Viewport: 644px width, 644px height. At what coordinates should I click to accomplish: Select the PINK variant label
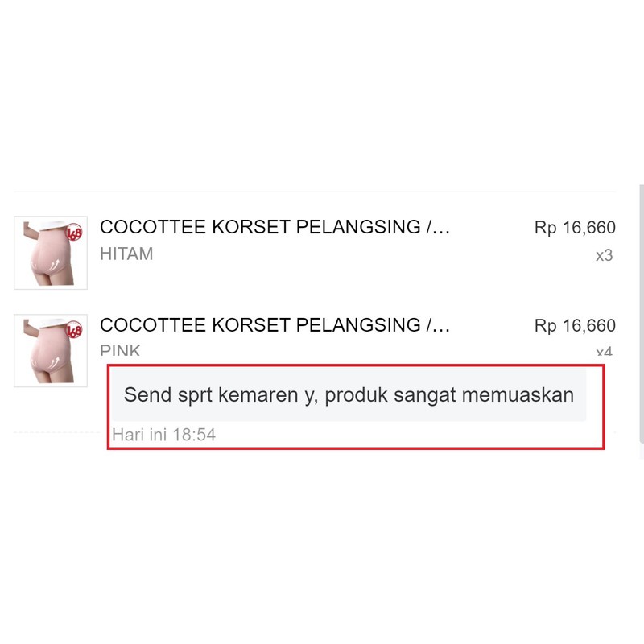[120, 350]
